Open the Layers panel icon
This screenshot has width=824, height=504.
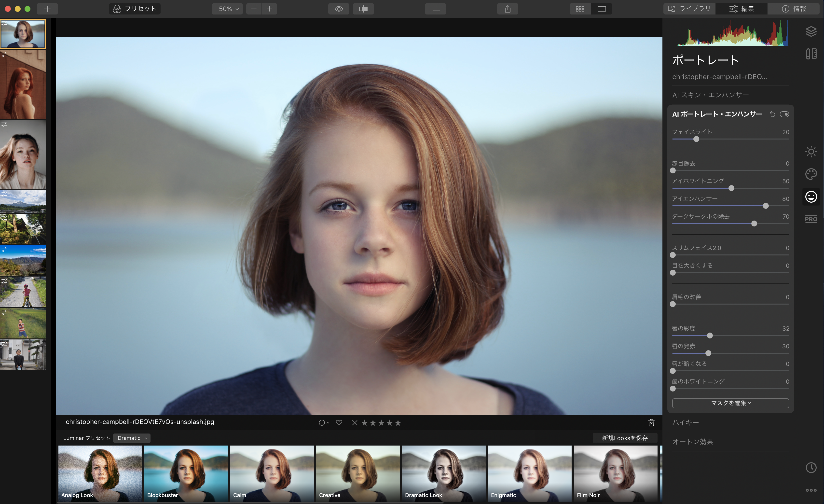(x=811, y=31)
